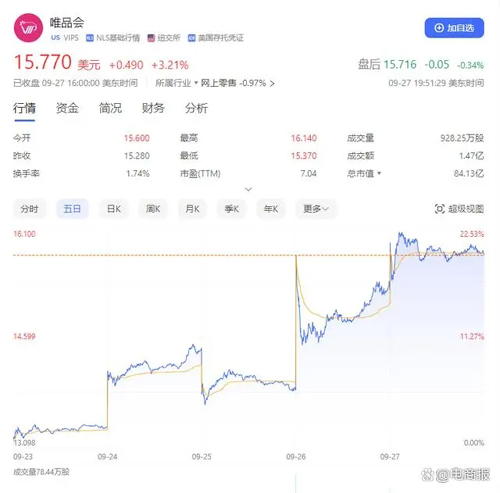Click the plus icon in 加自选 button

click(x=439, y=28)
